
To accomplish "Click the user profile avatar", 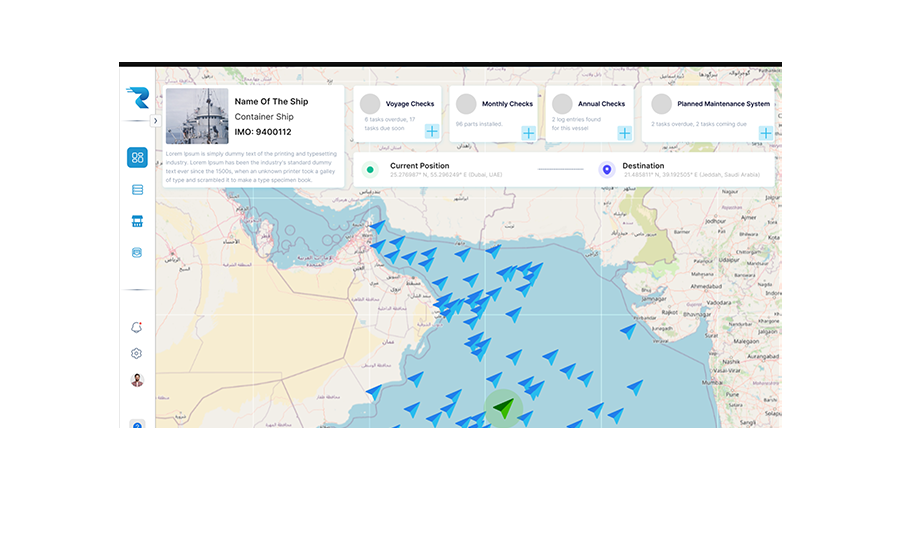I will 137,380.
